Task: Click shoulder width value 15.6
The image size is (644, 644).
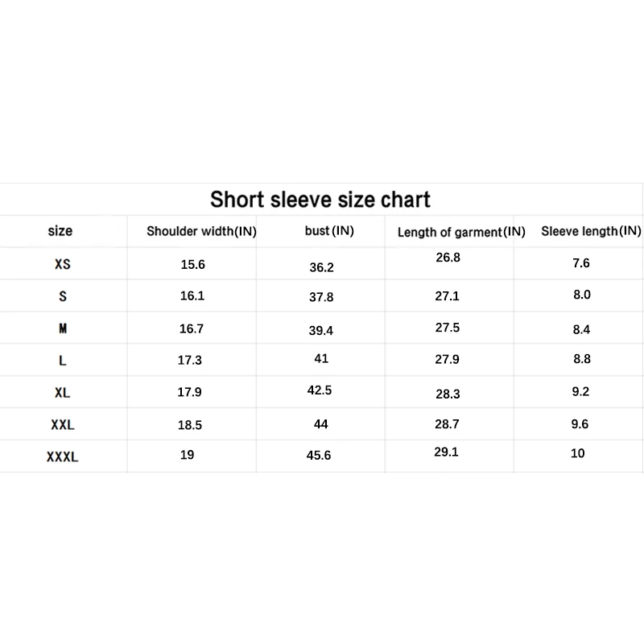Action: pos(192,264)
